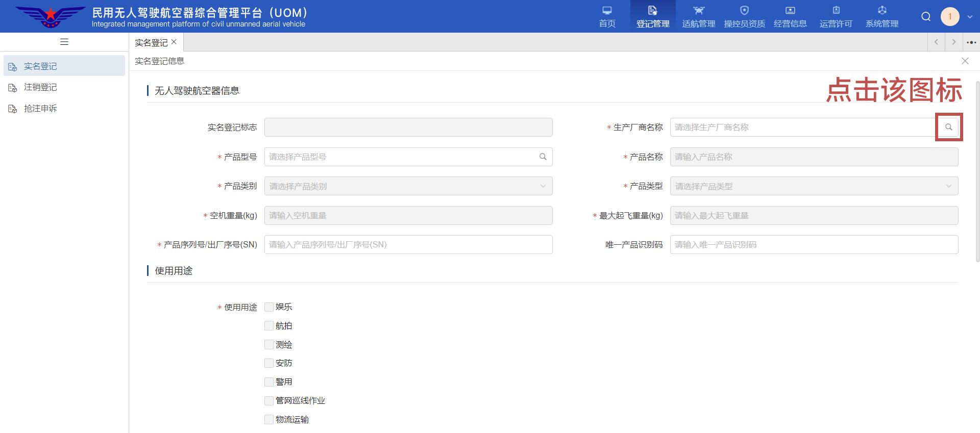Open 抢注申诉 sidebar item
This screenshot has width=980, height=433.
coord(40,109)
